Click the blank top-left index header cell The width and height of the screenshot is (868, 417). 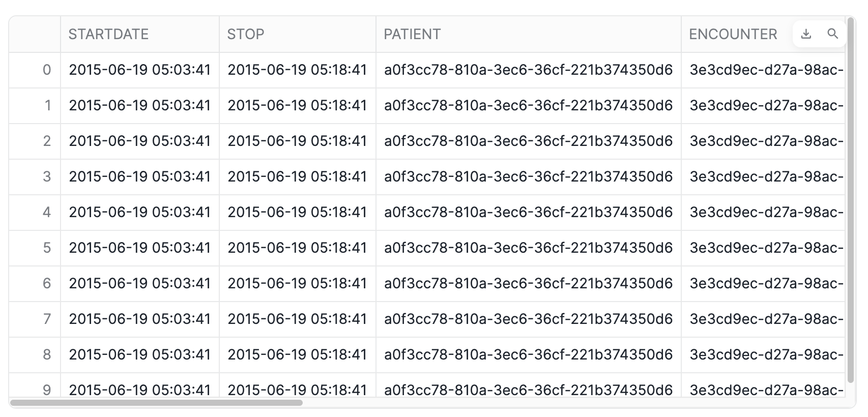(x=35, y=34)
